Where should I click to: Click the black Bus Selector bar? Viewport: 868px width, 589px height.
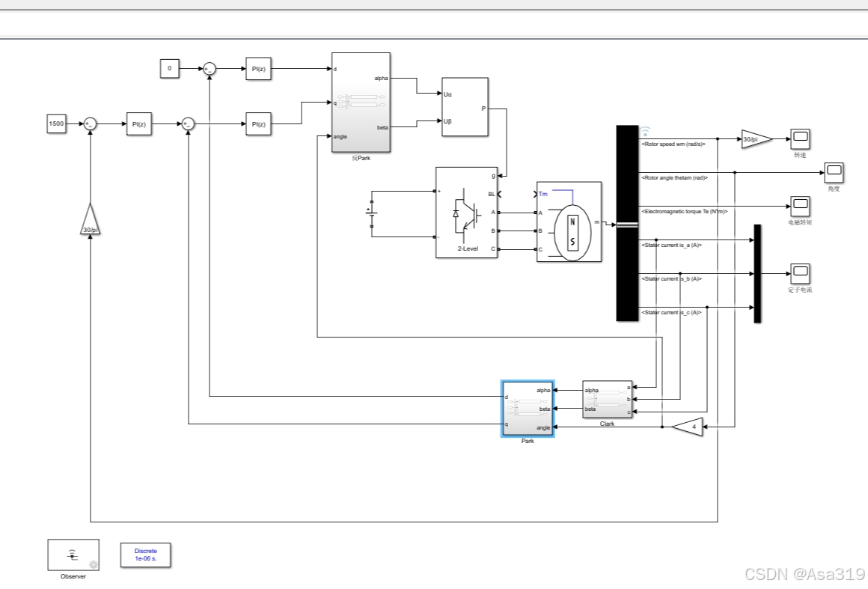coord(626,222)
